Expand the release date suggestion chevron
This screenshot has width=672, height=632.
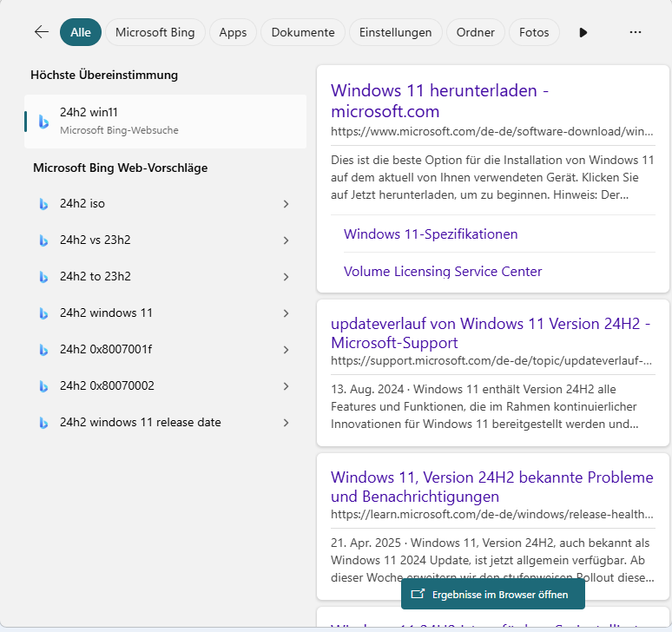287,423
